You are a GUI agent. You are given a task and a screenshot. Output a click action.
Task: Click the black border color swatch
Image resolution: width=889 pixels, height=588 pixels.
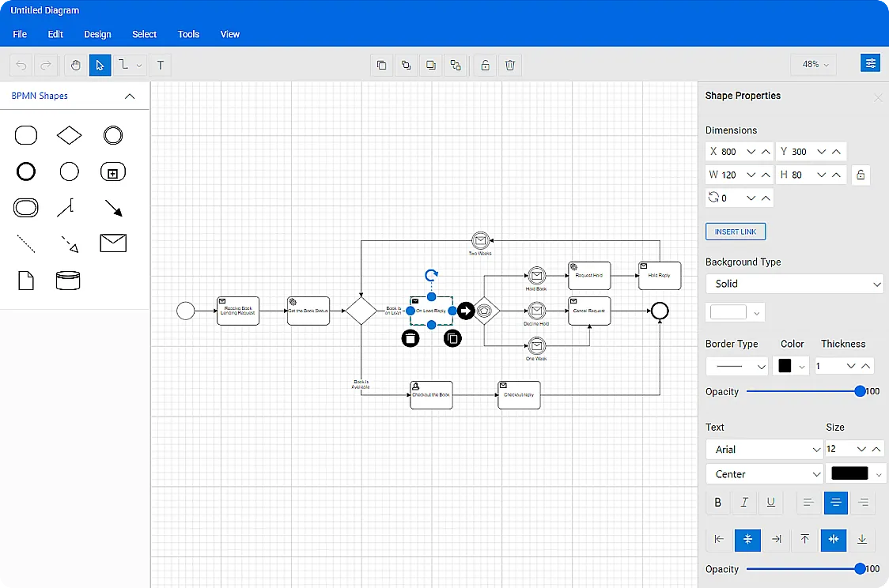(x=785, y=366)
